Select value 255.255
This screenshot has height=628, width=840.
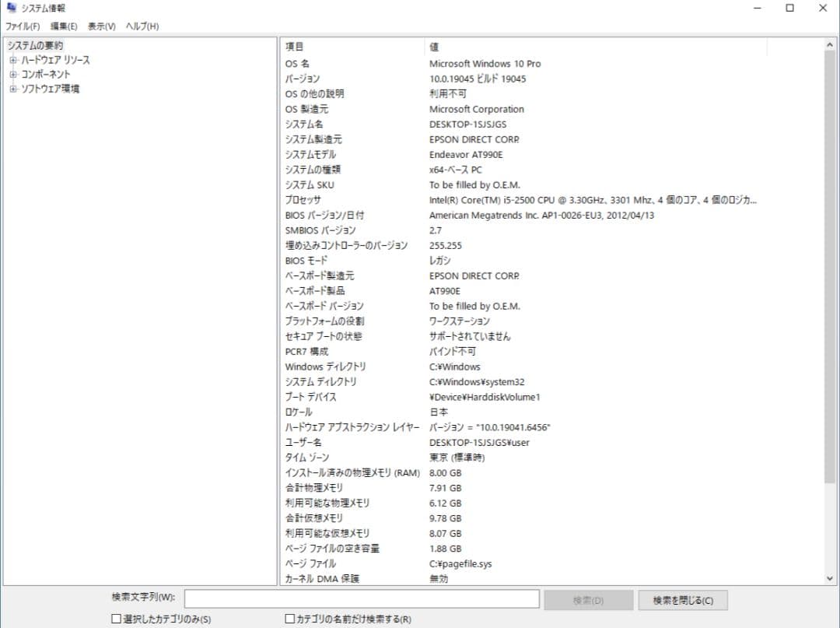(x=445, y=245)
